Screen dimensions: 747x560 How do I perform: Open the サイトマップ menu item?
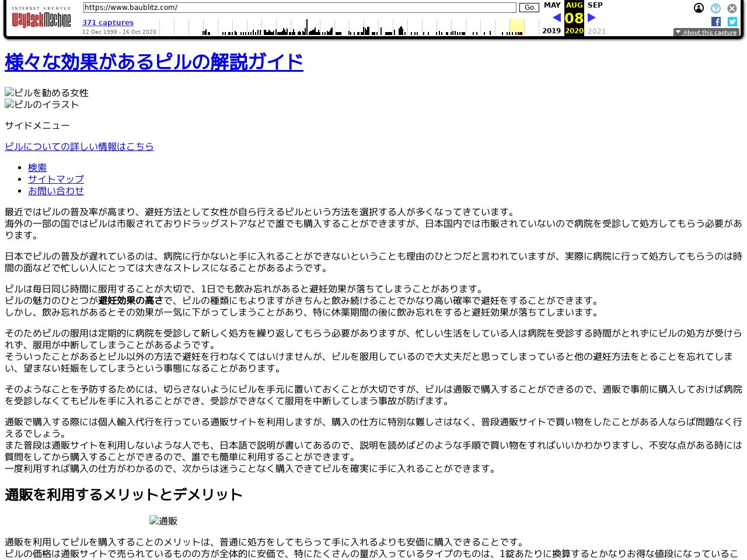(56, 179)
